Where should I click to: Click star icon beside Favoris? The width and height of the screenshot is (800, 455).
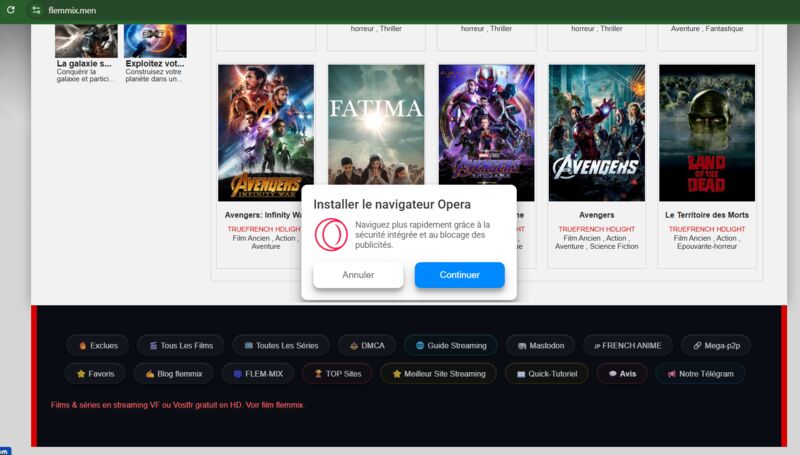point(81,373)
